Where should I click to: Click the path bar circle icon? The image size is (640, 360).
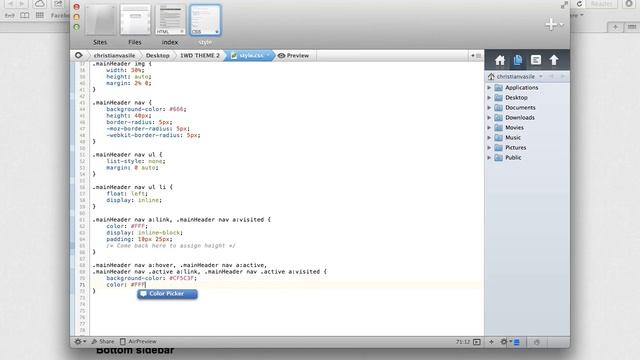(78, 55)
